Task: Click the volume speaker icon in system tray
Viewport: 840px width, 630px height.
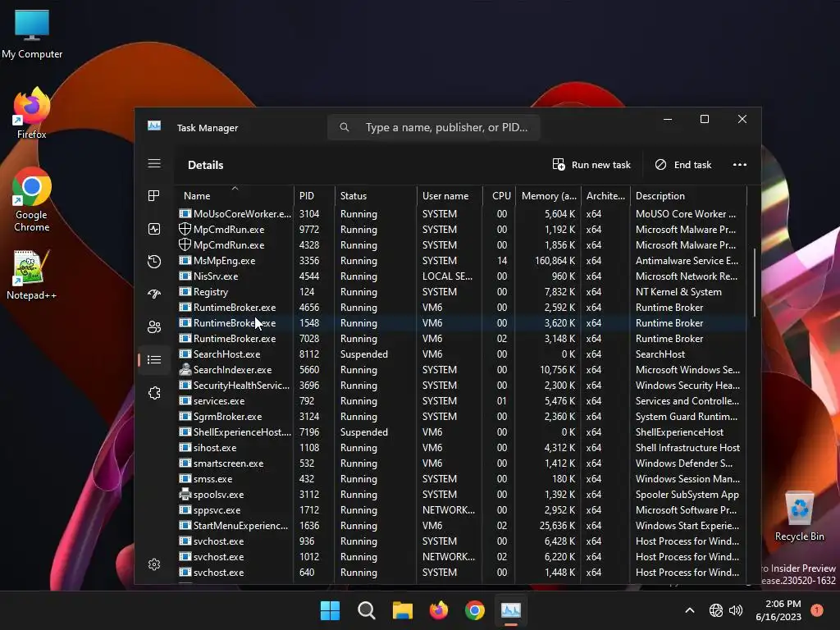Action: tap(736, 610)
